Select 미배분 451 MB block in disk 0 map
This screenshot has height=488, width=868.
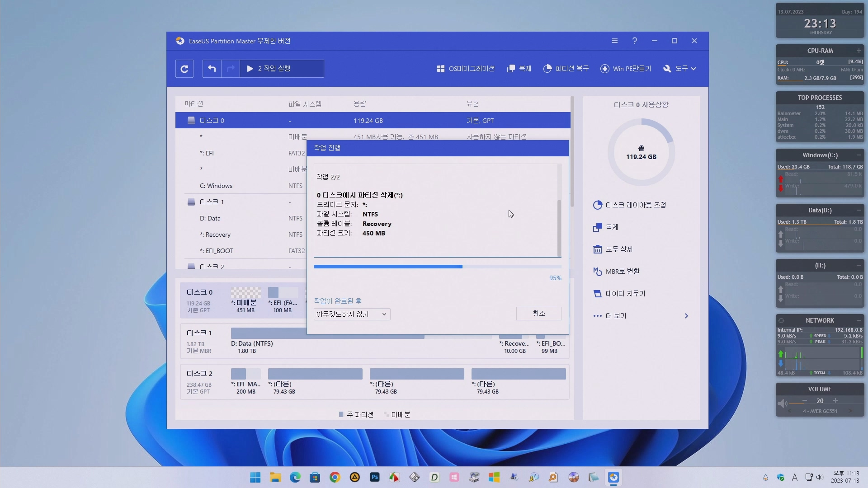click(245, 300)
